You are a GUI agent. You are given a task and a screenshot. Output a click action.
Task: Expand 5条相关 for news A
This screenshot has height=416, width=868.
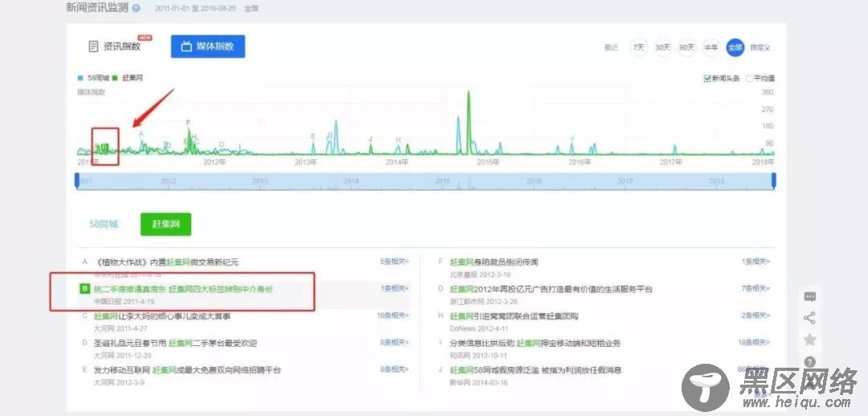pyautogui.click(x=394, y=262)
